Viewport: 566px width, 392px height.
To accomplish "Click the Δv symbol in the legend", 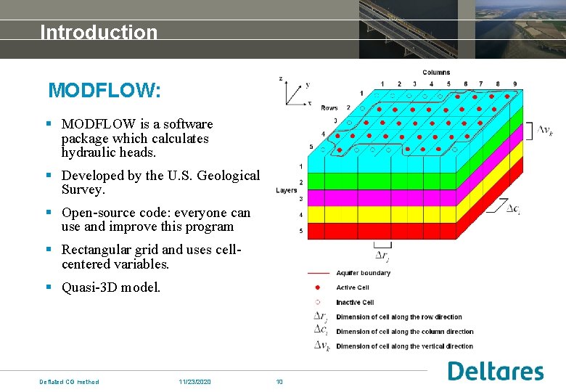I will click(321, 346).
